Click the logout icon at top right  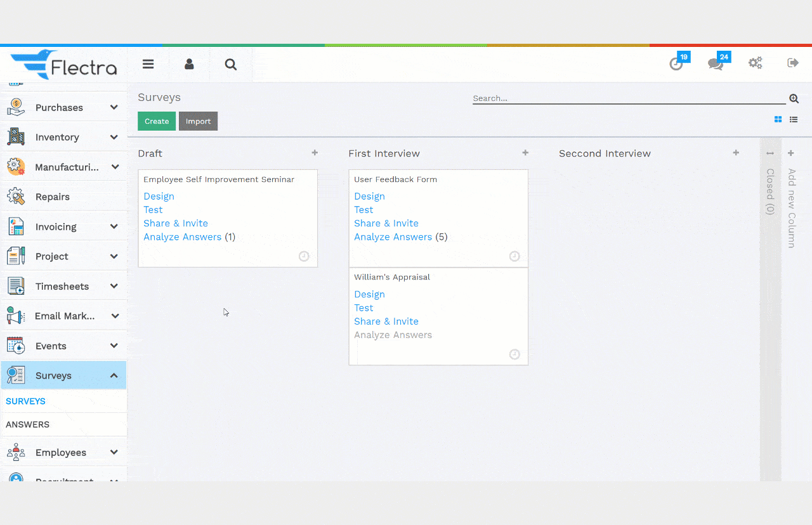pos(793,63)
